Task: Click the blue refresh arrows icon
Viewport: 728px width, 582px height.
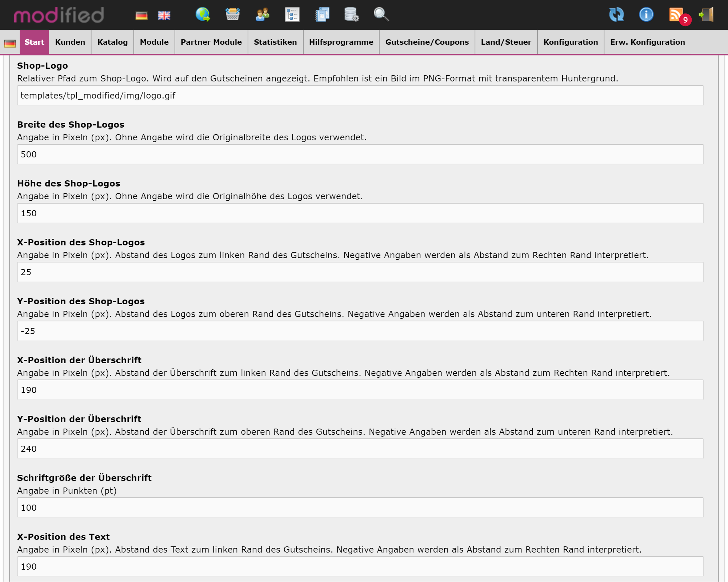Action: tap(616, 15)
